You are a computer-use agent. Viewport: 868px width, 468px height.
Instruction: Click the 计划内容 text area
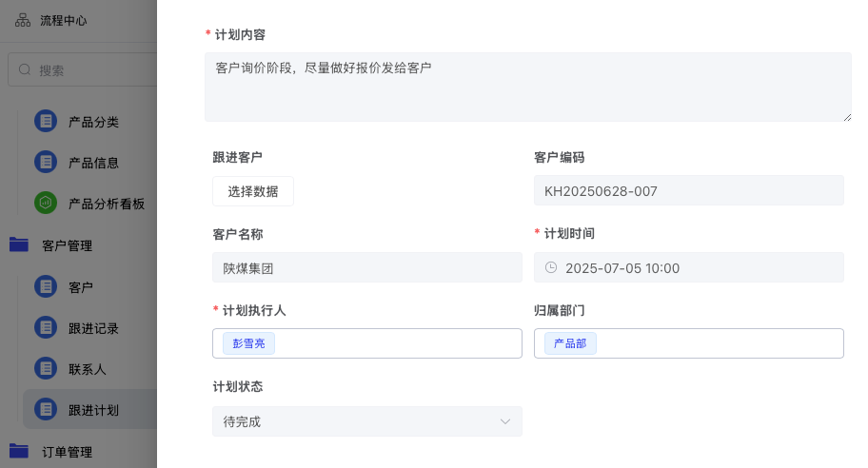[x=527, y=87]
